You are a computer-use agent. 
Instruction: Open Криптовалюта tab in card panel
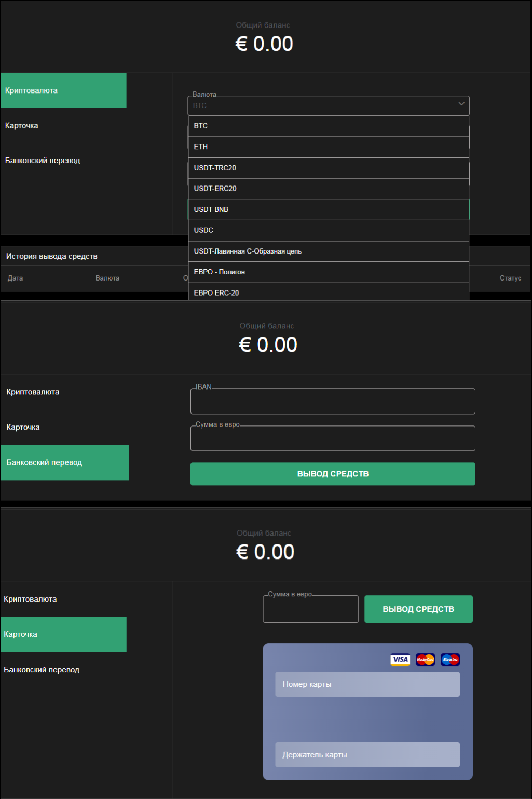tap(63, 599)
